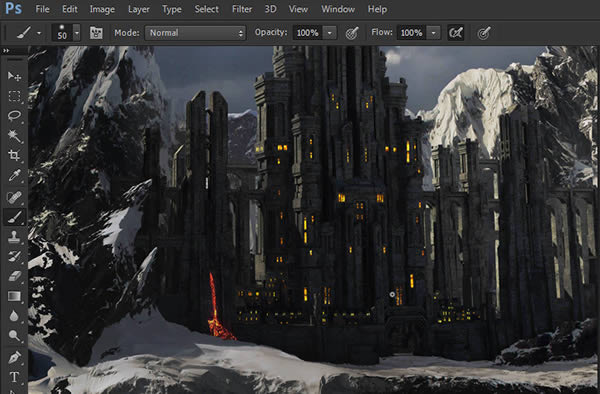Open the brush preset picker arrow
Screen dimensions: 600x394
(77, 33)
